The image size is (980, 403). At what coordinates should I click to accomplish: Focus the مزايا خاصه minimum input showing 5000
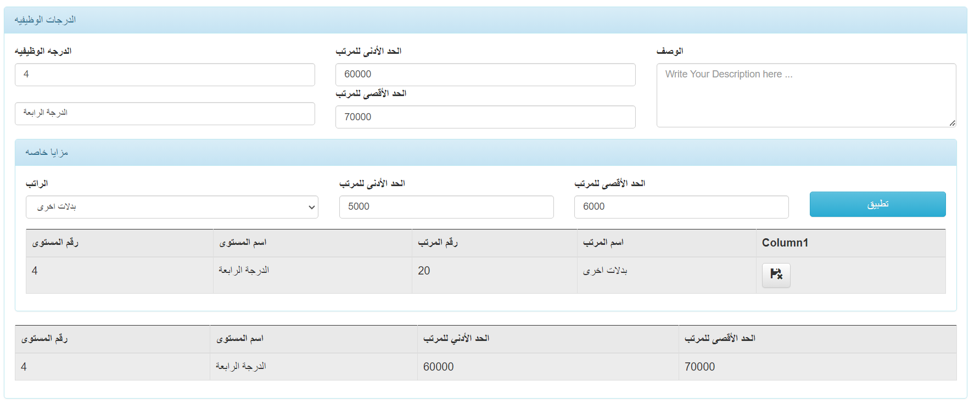[x=446, y=207]
